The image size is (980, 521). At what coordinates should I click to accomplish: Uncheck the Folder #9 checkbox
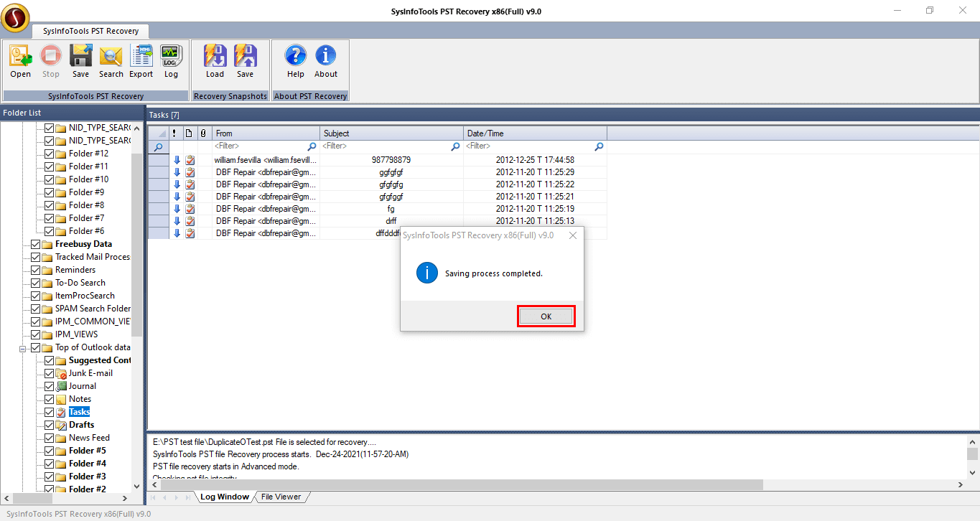pos(50,192)
